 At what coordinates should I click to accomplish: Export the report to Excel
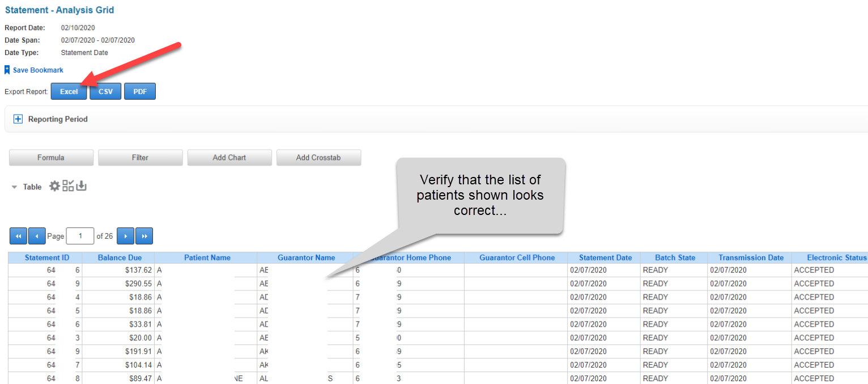coord(69,91)
